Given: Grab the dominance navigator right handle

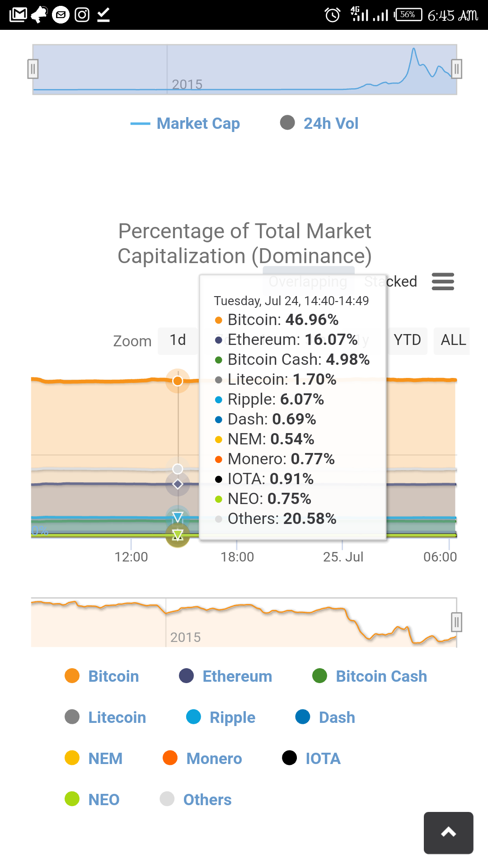Looking at the screenshot, I should (x=456, y=622).
